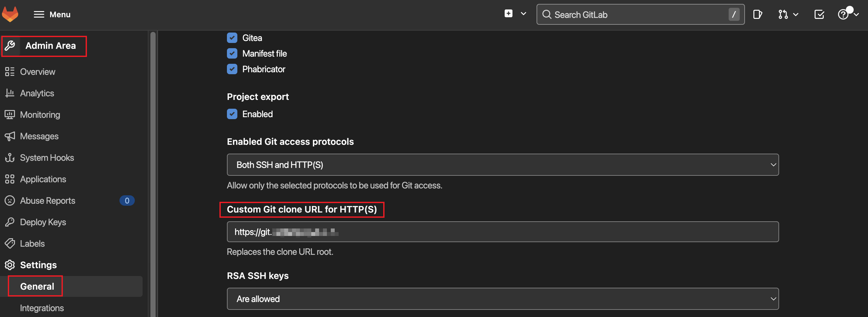This screenshot has width=868, height=317.
Task: Click the 'Project export' heading
Action: 258,97
